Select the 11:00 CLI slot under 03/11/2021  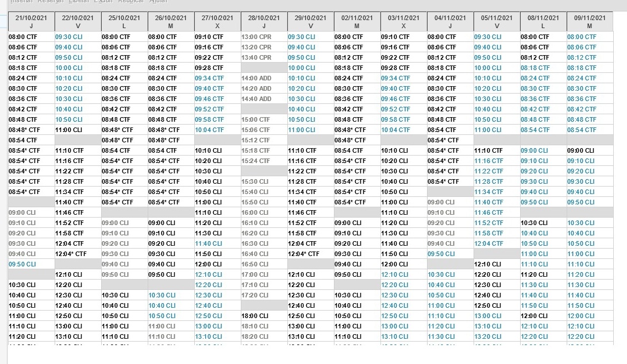point(404,202)
